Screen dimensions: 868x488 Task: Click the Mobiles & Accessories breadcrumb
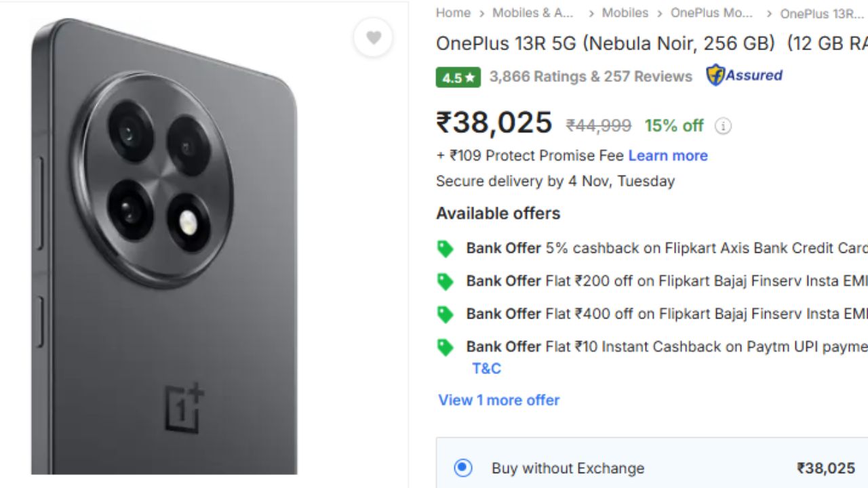[x=533, y=13]
